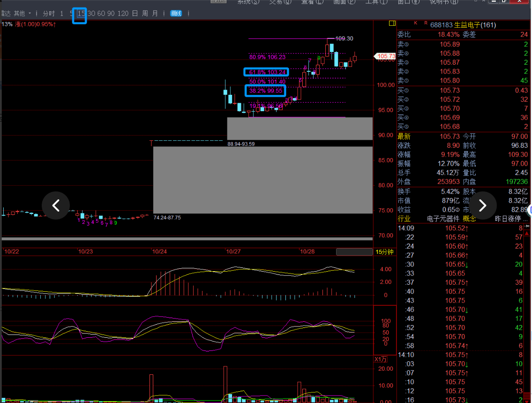Click the 内盘 197236 value
Viewport: 532px width, 403px height.
click(x=517, y=182)
